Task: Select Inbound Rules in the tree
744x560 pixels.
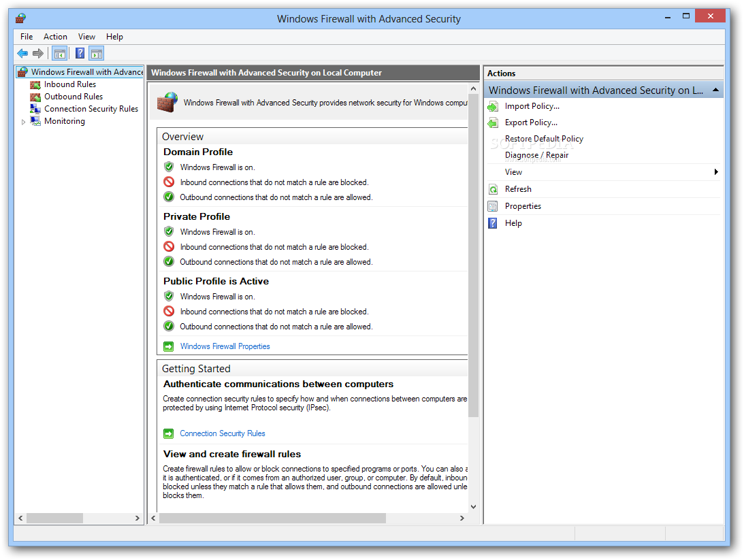Action: pos(70,84)
